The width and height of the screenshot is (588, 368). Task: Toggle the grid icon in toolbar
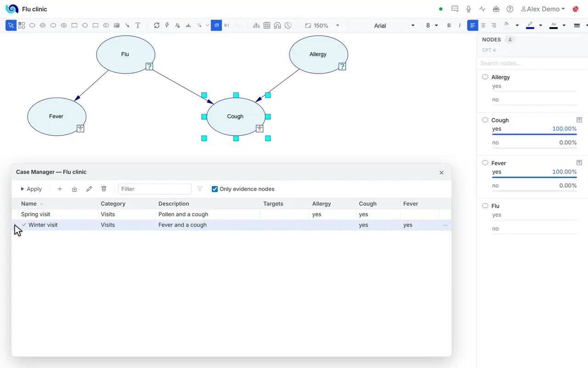267,26
